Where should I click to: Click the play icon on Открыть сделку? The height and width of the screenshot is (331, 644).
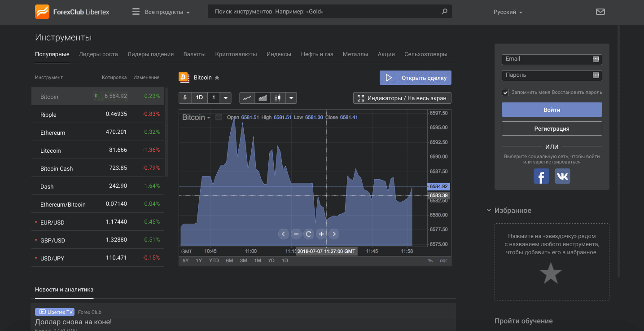[x=389, y=78]
